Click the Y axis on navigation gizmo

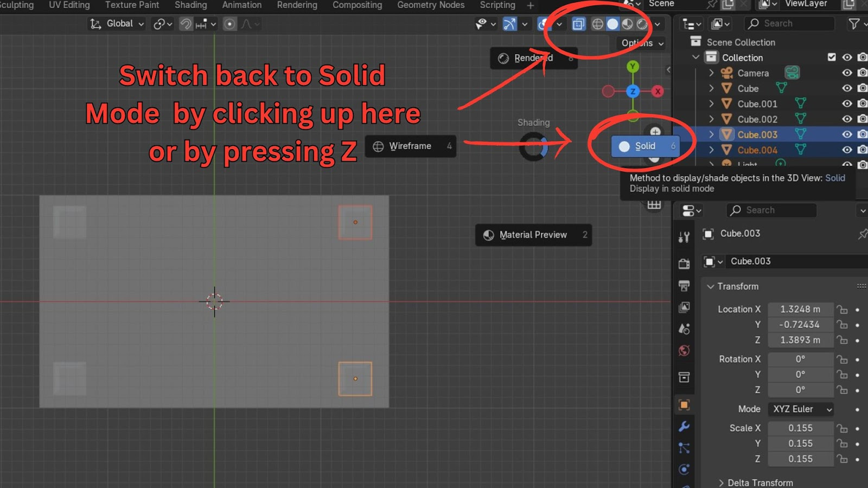pos(633,67)
